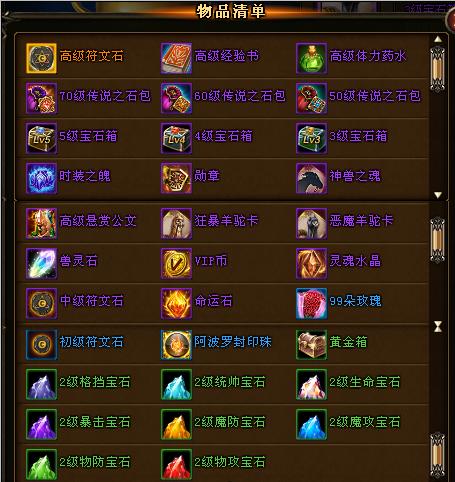Click the 70级传说之石包 item label
The height and width of the screenshot is (482, 455).
105,96
